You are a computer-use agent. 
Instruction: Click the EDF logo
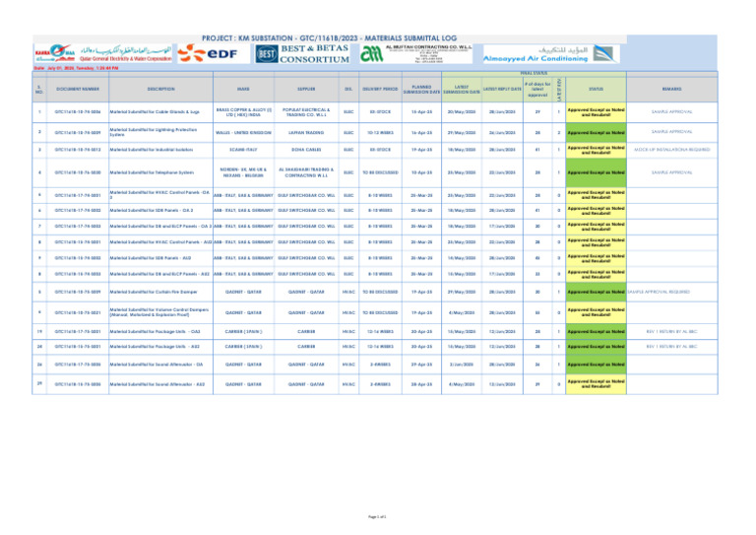(x=209, y=53)
